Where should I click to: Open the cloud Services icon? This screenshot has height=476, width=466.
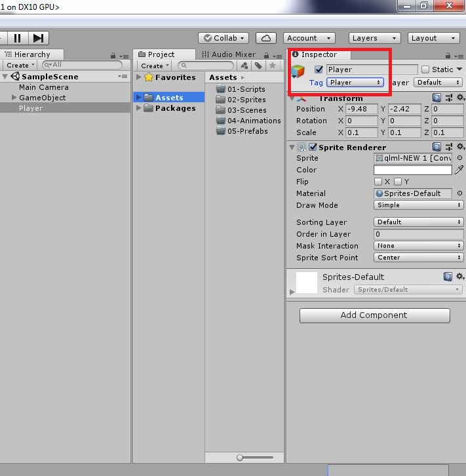265,38
